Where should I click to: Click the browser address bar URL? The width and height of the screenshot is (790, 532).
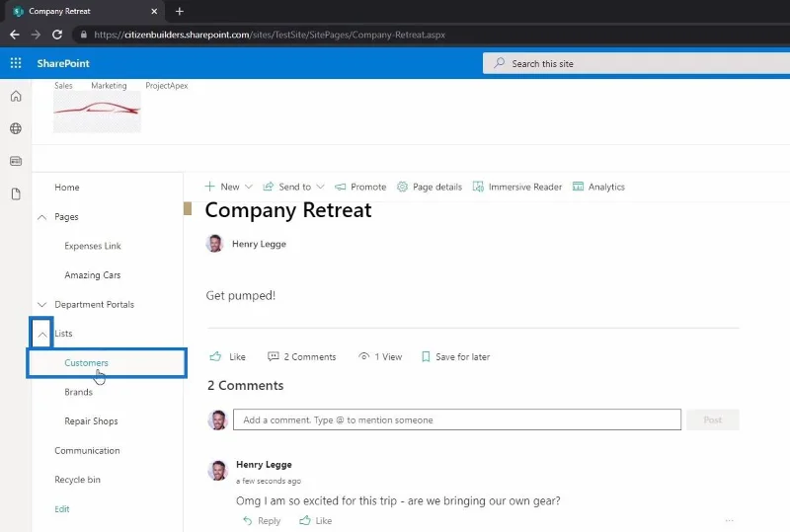[270, 35]
